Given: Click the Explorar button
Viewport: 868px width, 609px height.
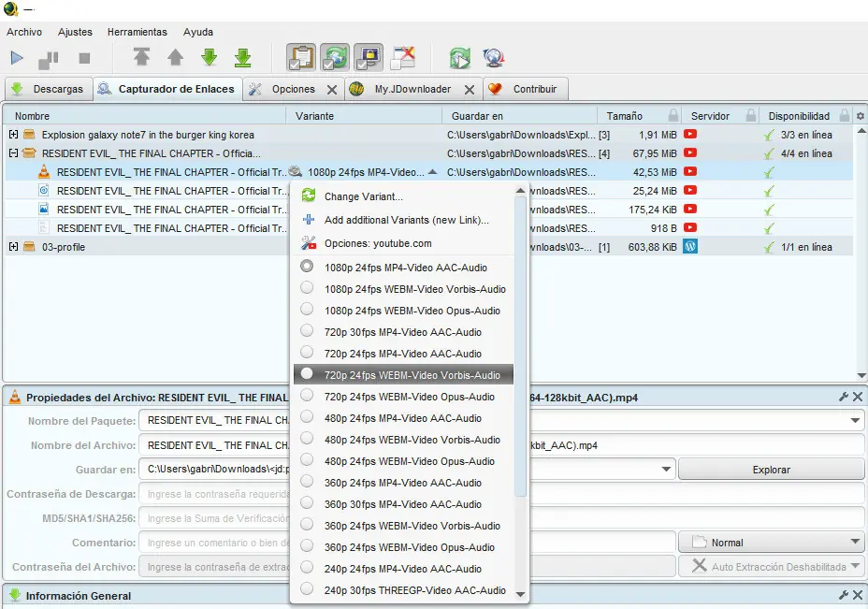Looking at the screenshot, I should click(x=771, y=470).
